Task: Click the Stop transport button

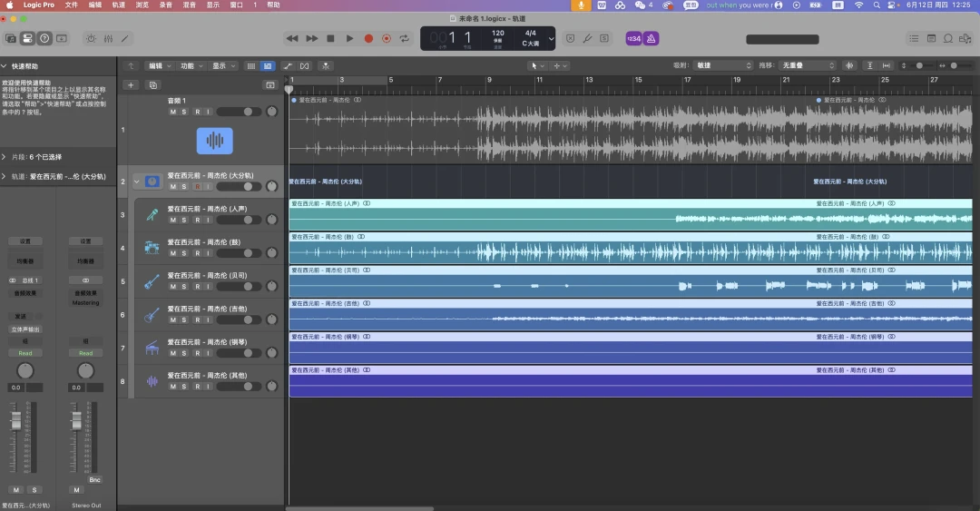Action: 330,39
